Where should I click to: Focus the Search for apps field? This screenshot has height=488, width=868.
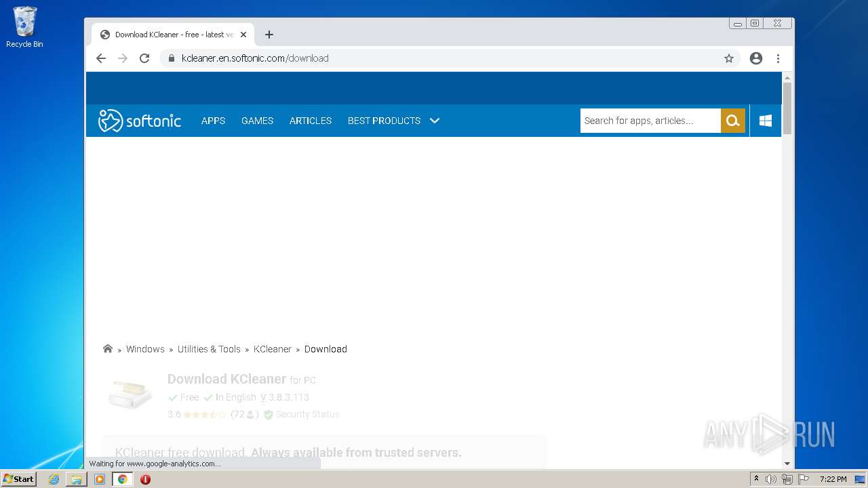(x=650, y=121)
